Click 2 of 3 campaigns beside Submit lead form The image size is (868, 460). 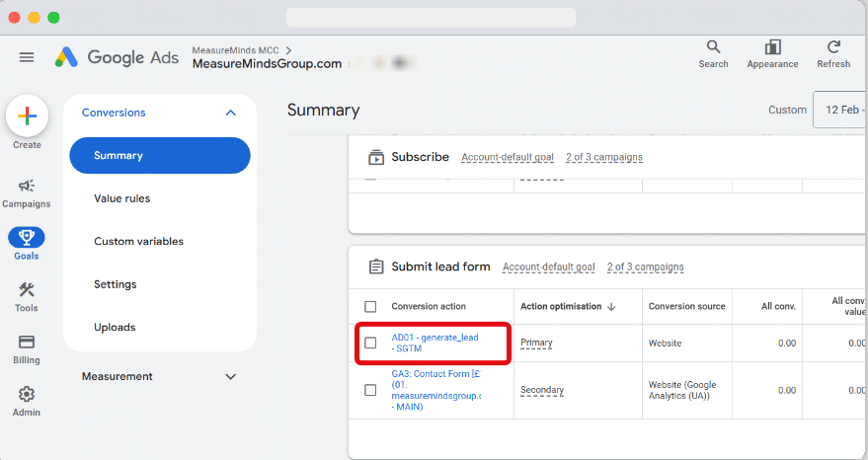(x=645, y=267)
